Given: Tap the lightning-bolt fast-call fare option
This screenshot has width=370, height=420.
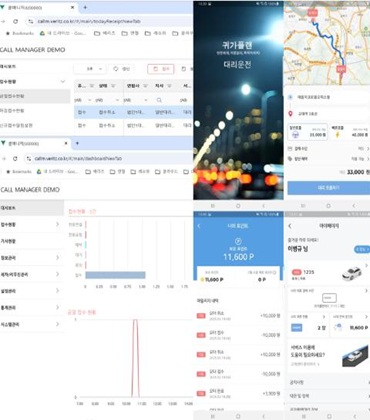Looking at the screenshot, I should pos(350,132).
